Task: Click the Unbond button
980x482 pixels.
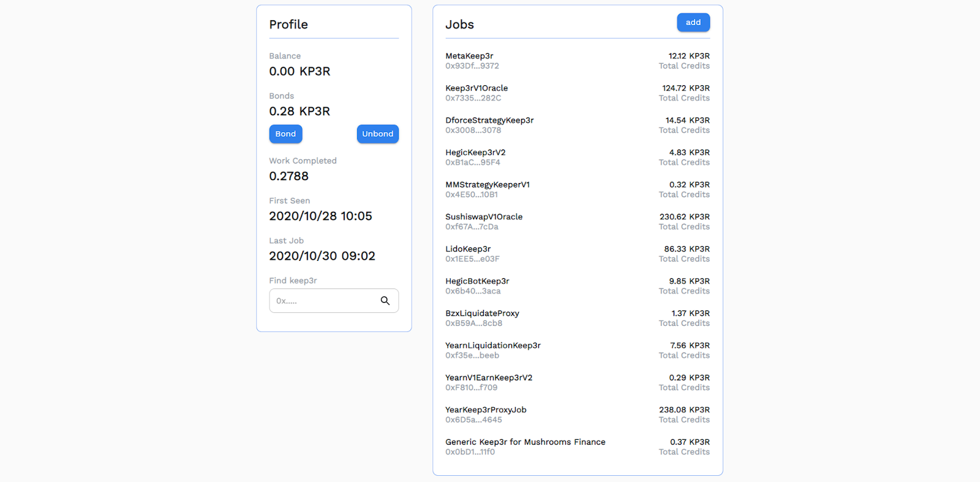Action: coord(378,134)
